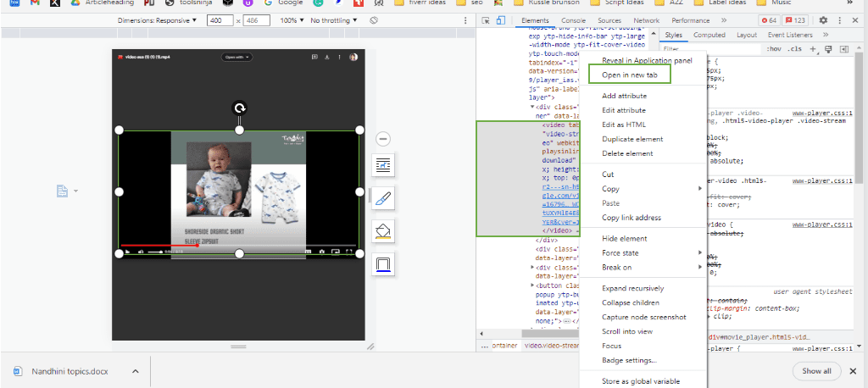Open the picture outline border icon
The image size is (868, 388).
[384, 264]
